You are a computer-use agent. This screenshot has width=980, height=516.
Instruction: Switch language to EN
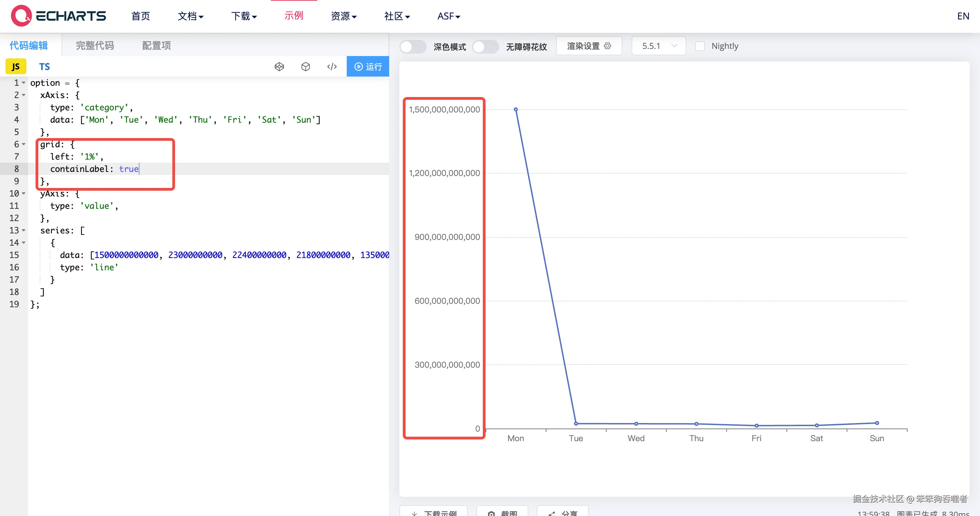[963, 16]
